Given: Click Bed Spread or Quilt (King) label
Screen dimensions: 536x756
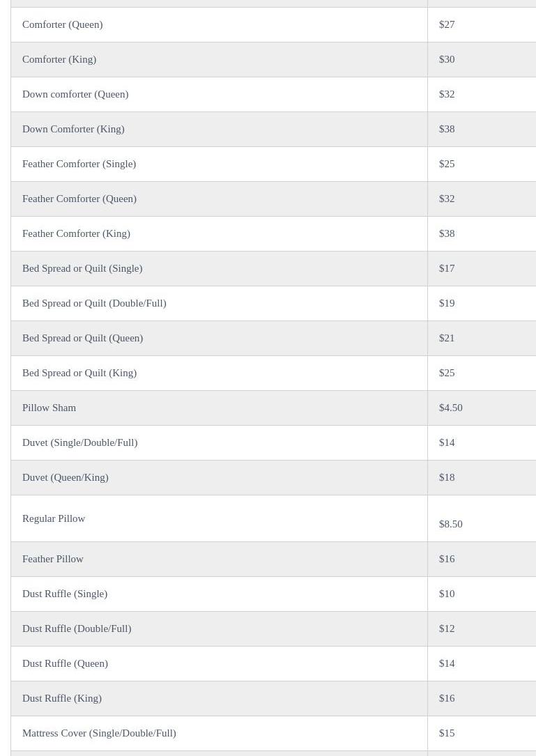Looking at the screenshot, I should coord(79,373).
